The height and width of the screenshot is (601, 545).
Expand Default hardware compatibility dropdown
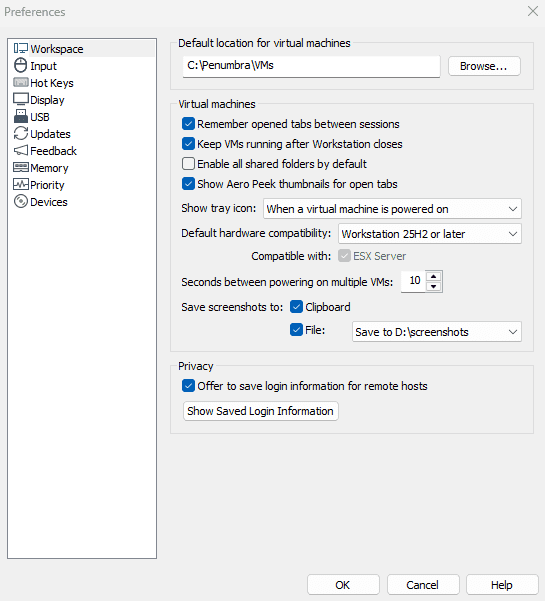[430, 233]
